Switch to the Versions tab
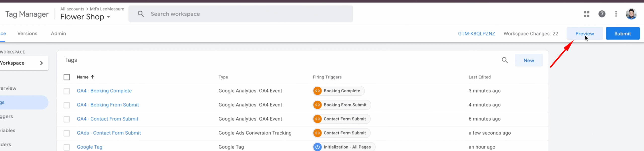644x151 pixels. (x=27, y=33)
